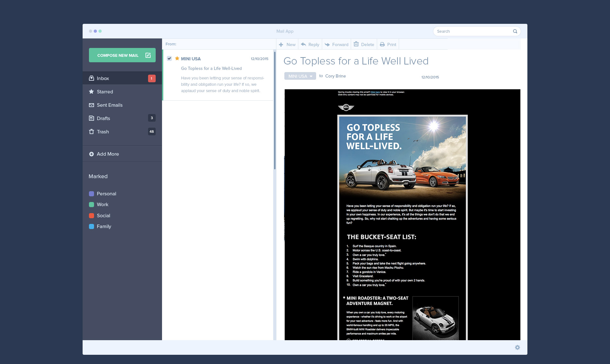Click the Trash bin icon in the sidebar
The height and width of the screenshot is (364, 610).
91,131
